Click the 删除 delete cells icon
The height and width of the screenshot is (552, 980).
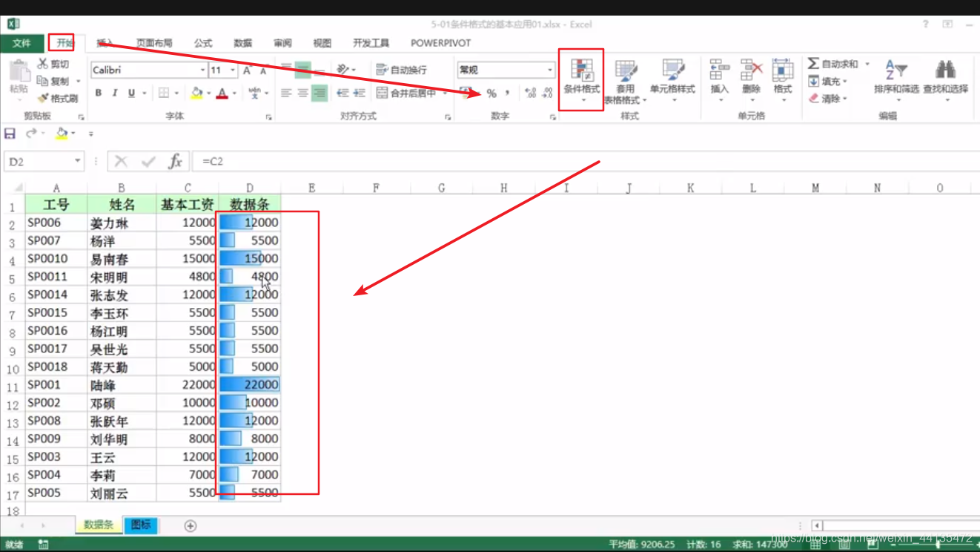click(751, 70)
